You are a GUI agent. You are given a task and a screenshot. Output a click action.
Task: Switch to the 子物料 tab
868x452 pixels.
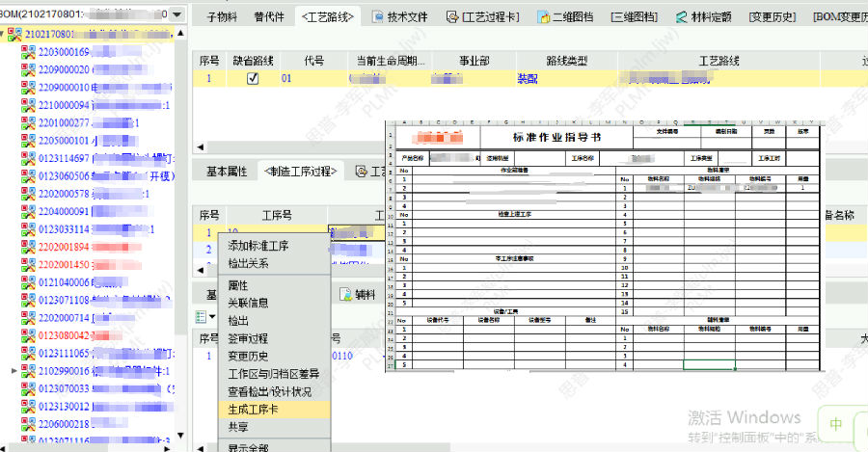click(x=223, y=17)
